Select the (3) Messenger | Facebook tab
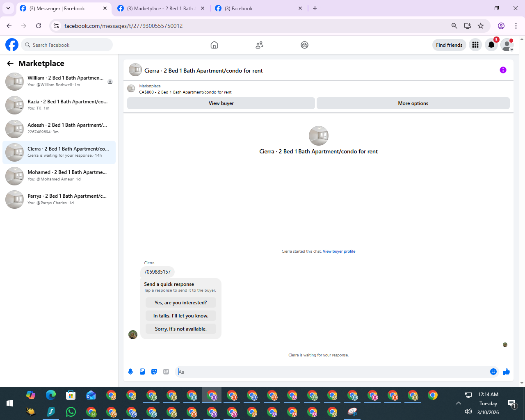The width and height of the screenshot is (525, 420). (64, 8)
